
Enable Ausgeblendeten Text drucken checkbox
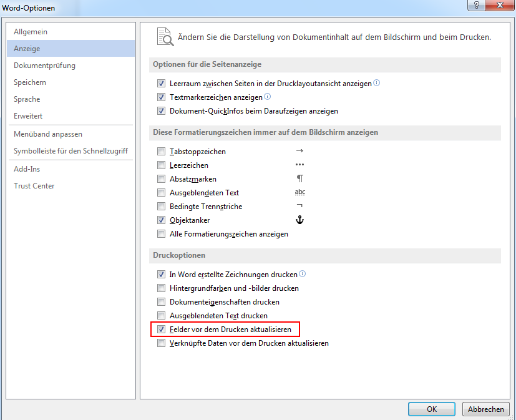click(161, 315)
